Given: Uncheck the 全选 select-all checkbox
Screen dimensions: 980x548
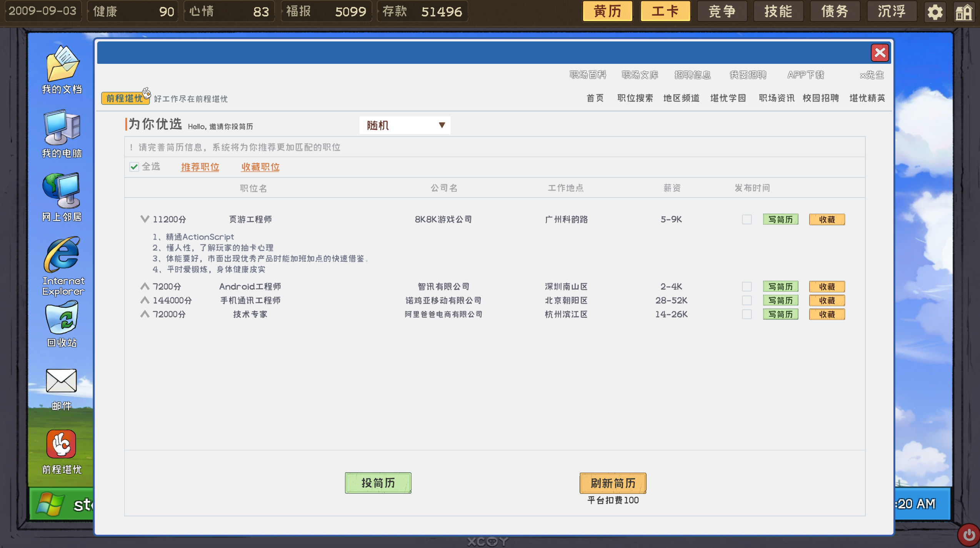Looking at the screenshot, I should [133, 167].
